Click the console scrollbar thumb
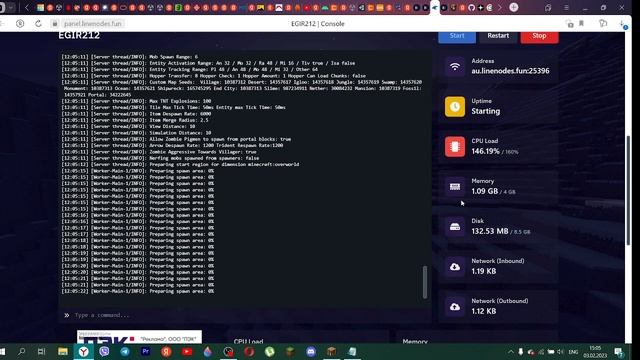640x360 pixels. pos(425,282)
